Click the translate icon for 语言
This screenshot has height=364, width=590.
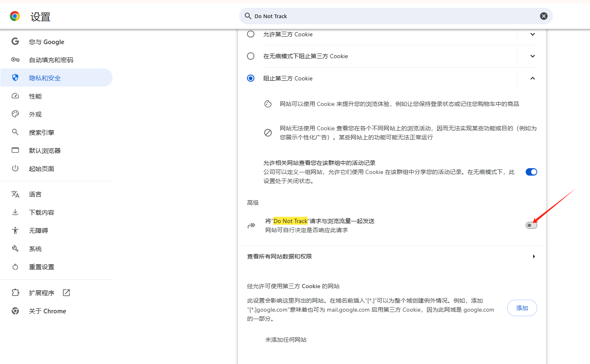[15, 194]
